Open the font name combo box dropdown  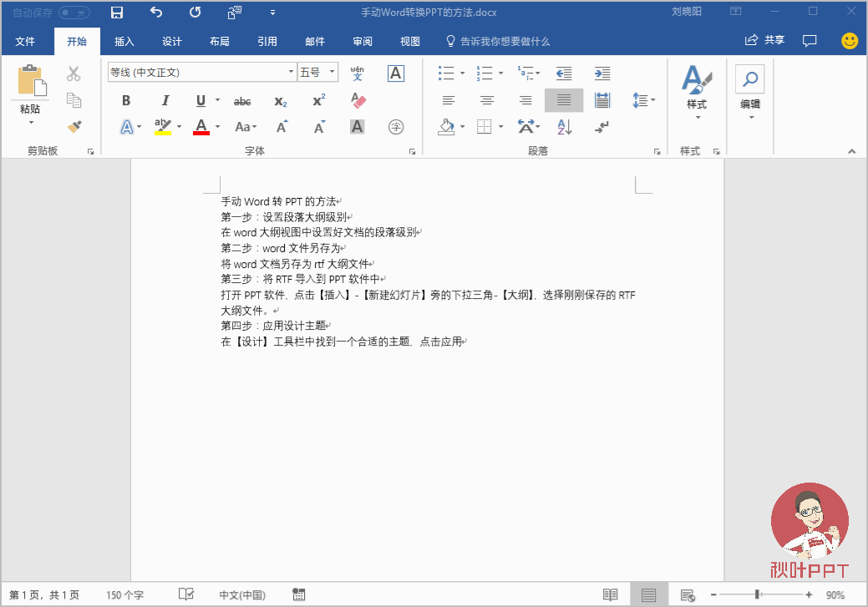pyautogui.click(x=291, y=73)
